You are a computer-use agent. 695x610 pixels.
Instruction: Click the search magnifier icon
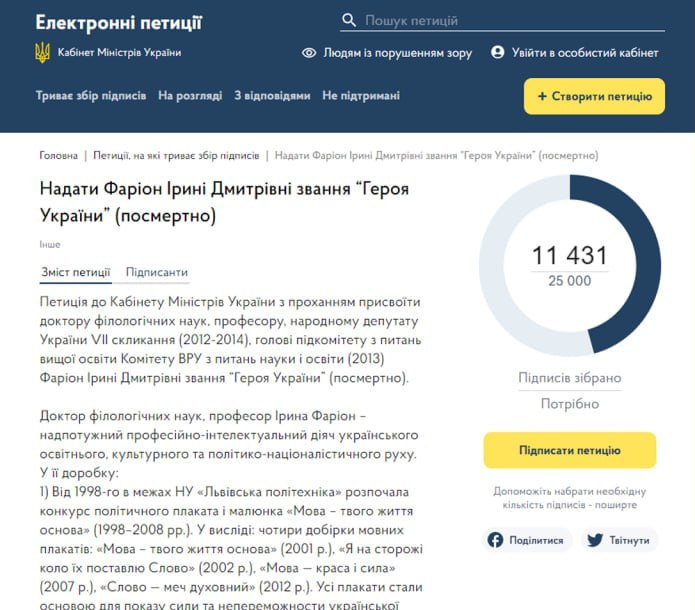(x=349, y=20)
